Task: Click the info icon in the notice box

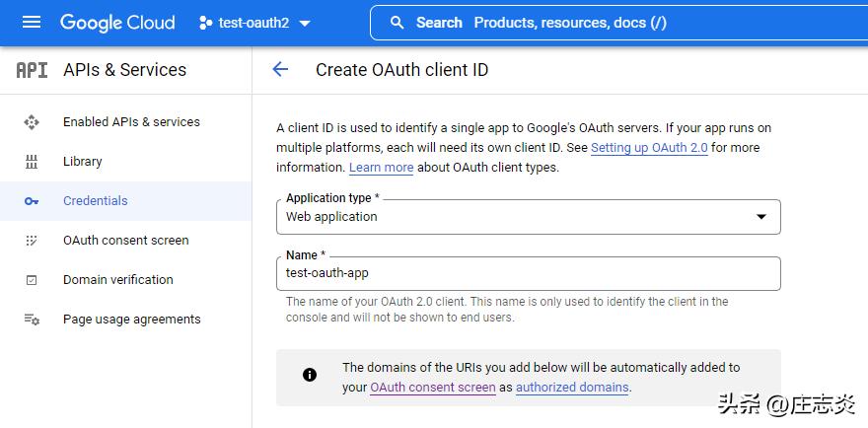Action: pos(310,375)
